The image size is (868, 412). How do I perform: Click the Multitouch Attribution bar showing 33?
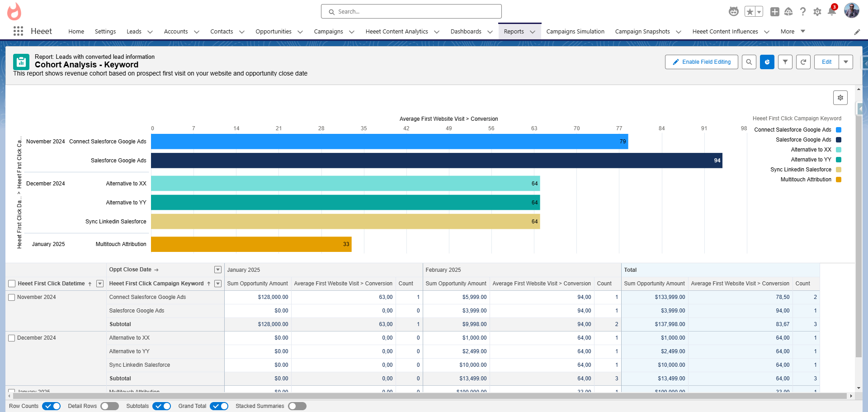[251, 244]
